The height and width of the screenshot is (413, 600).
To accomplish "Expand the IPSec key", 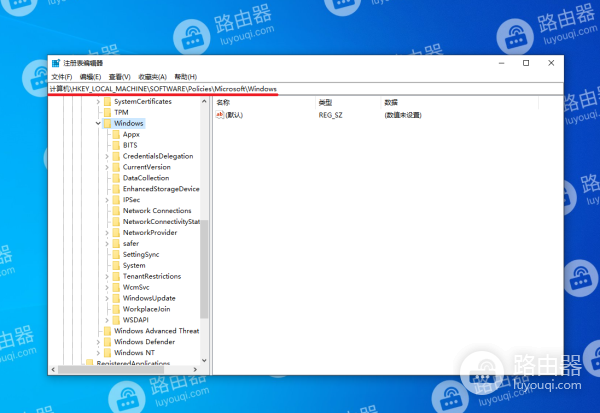I will [107, 200].
